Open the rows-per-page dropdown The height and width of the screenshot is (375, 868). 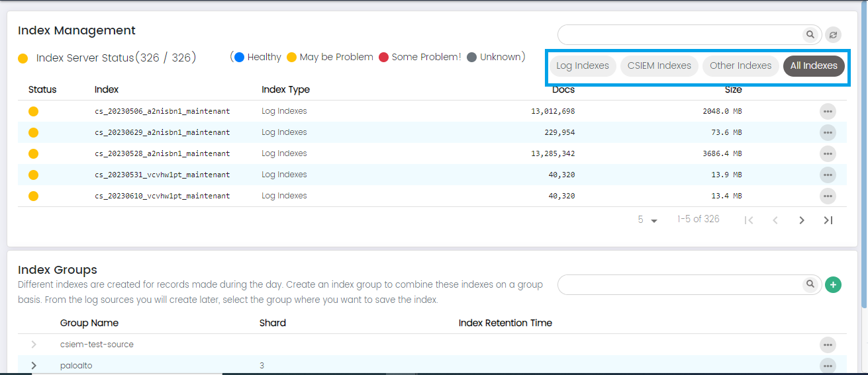(648, 220)
